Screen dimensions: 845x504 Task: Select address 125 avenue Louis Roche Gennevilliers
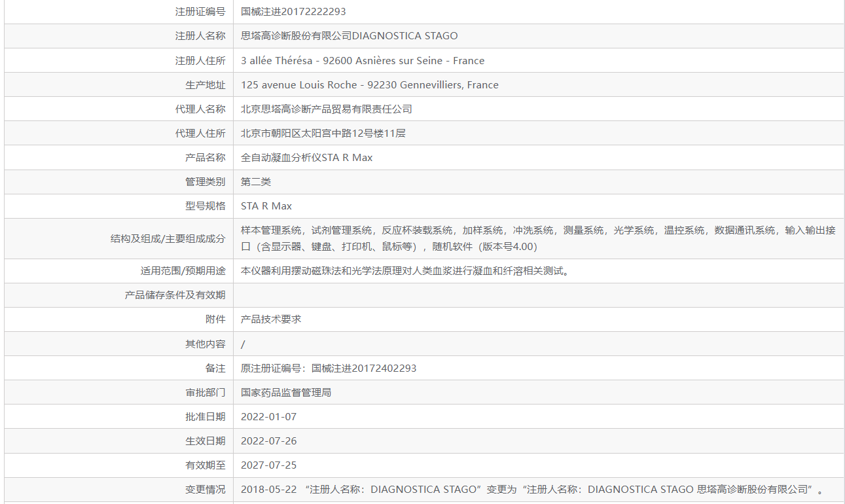pyautogui.click(x=370, y=84)
